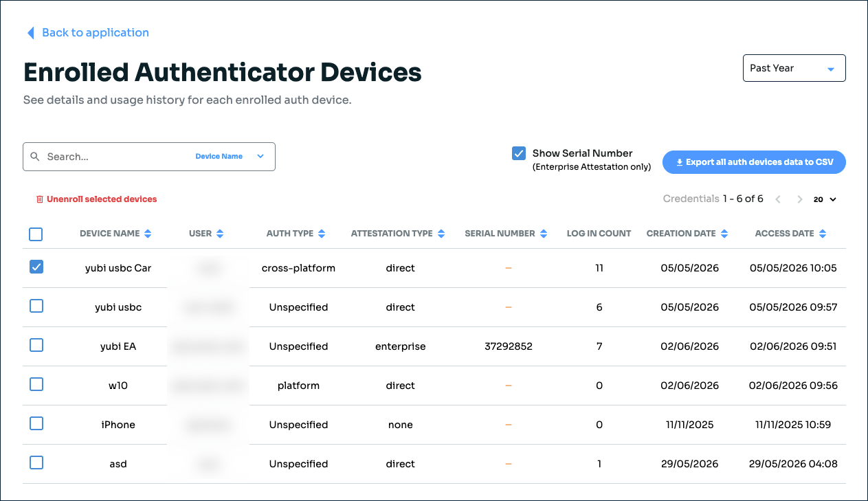Sort by User column arrows
This screenshot has height=501, width=868.
[x=220, y=234]
